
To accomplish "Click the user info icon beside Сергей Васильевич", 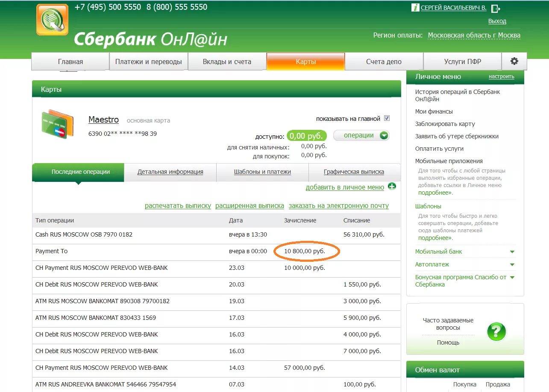I will (x=415, y=8).
